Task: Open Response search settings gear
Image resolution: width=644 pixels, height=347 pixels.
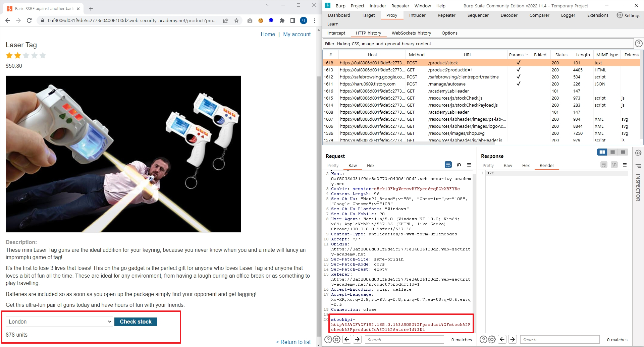Action: (492, 339)
